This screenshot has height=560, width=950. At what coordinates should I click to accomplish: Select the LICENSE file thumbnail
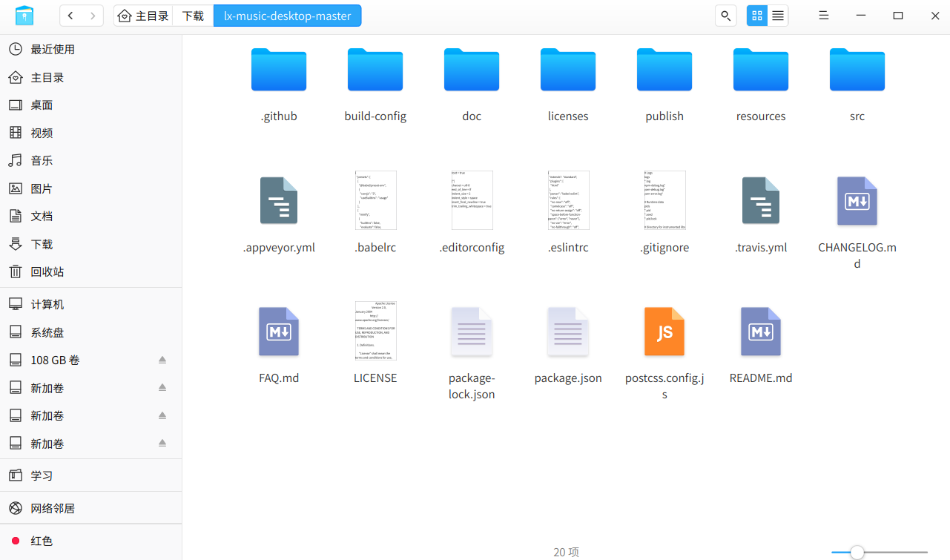(375, 331)
